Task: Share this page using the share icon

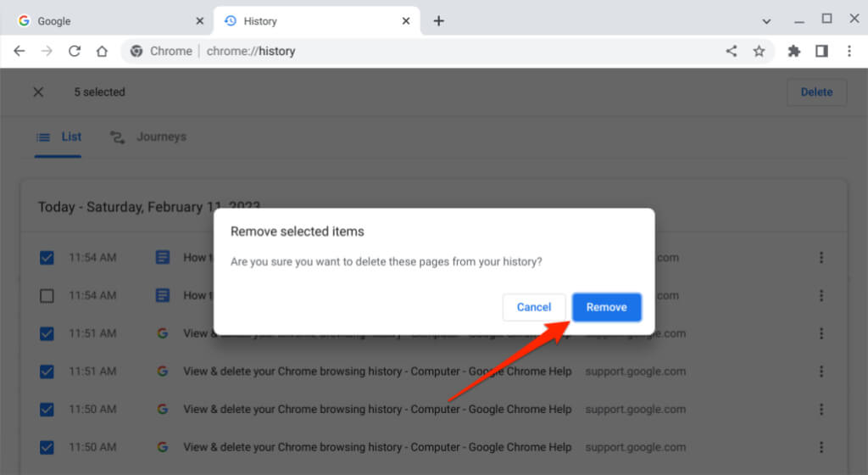Action: [x=732, y=51]
